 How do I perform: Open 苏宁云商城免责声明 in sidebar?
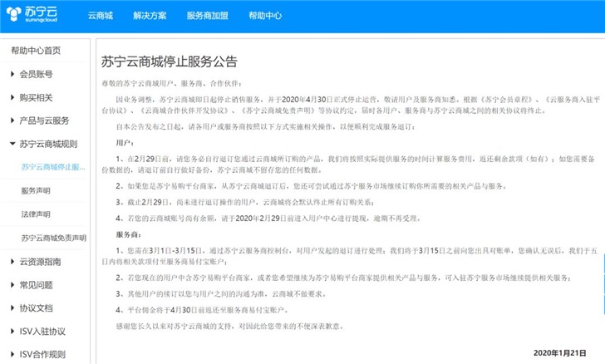(x=53, y=238)
